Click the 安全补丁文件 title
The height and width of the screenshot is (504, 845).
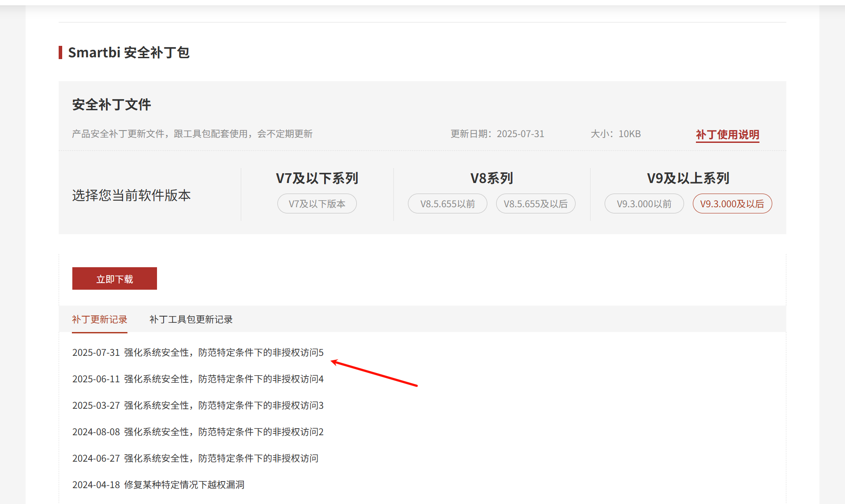click(x=112, y=105)
